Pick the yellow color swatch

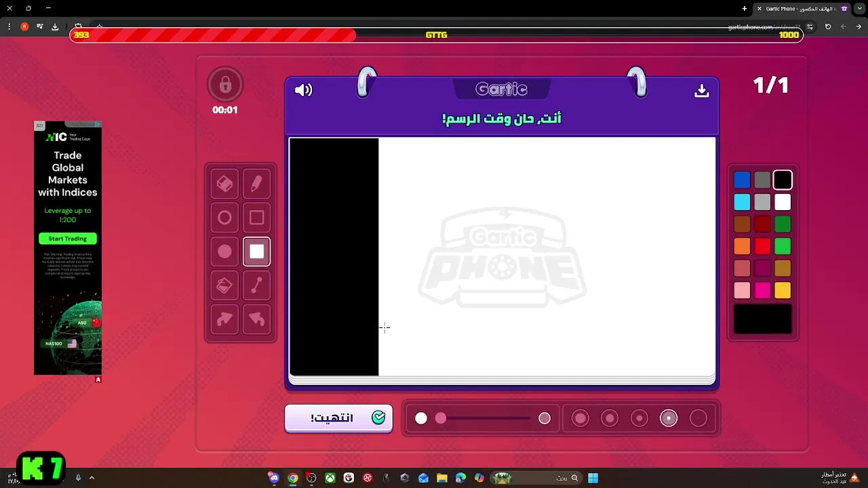pyautogui.click(x=783, y=290)
